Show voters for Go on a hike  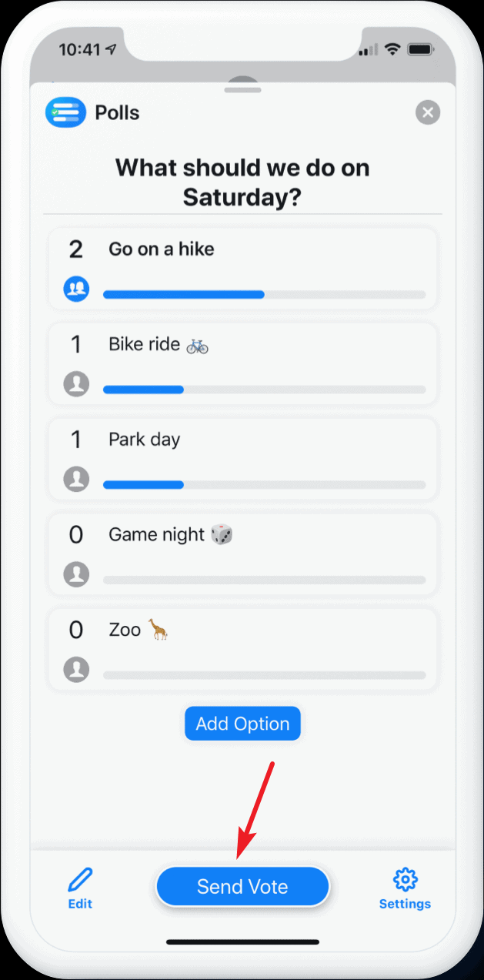click(x=76, y=289)
